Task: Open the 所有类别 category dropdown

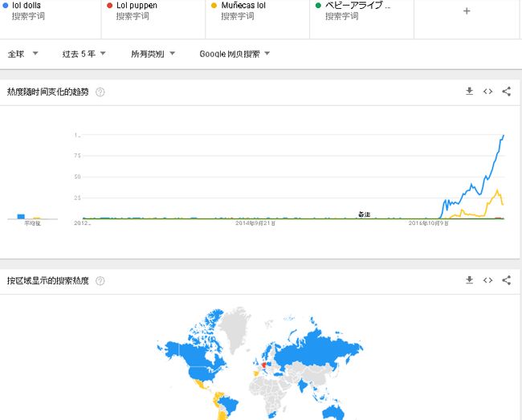Action: pyautogui.click(x=153, y=54)
